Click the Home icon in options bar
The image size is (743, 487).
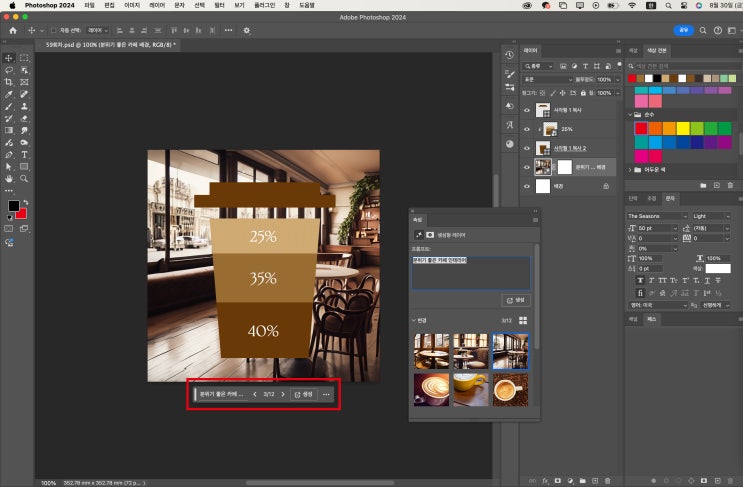13,30
